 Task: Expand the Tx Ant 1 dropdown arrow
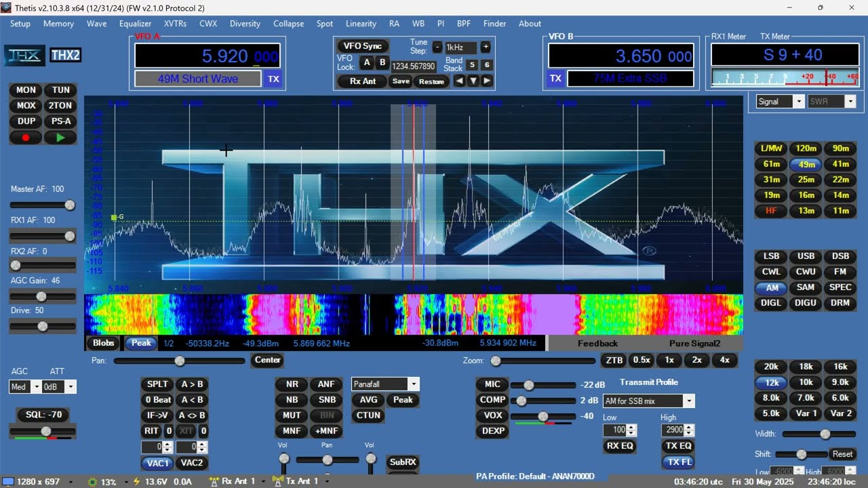pyautogui.click(x=326, y=481)
